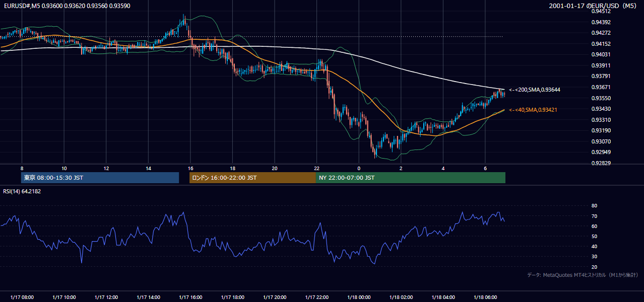Click RSI axis level 20
Image resolution: width=644 pixels, height=302 pixels.
pyautogui.click(x=594, y=267)
